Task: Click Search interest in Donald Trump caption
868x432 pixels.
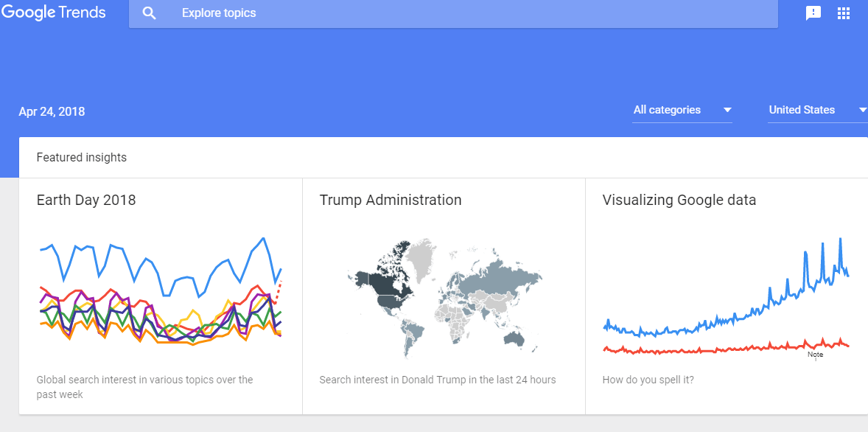Action: (x=438, y=380)
